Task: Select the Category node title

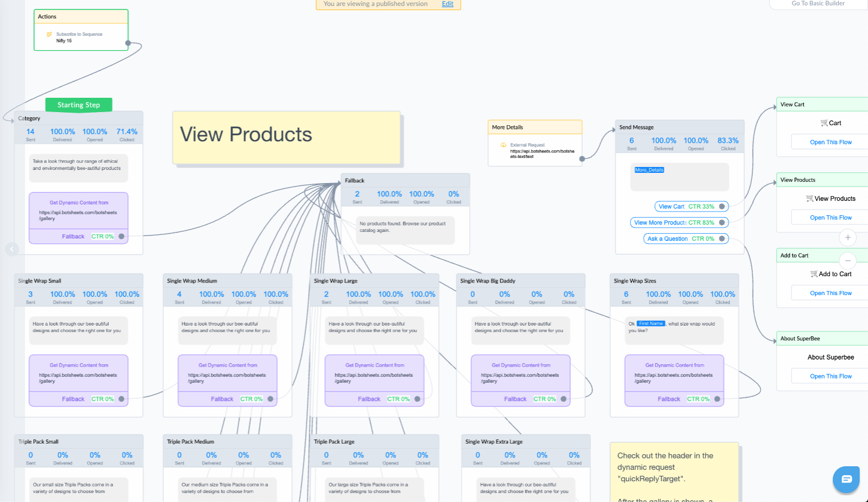Action: 29,119
